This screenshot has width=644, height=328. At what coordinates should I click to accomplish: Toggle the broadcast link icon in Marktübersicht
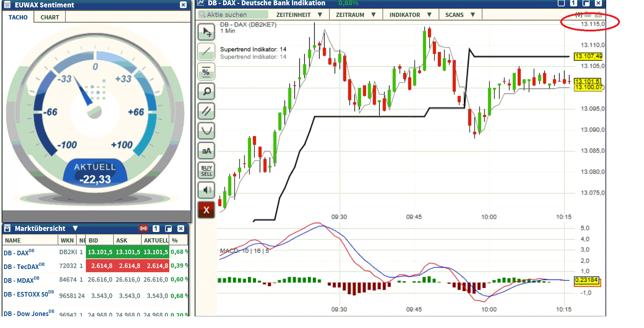point(144,228)
